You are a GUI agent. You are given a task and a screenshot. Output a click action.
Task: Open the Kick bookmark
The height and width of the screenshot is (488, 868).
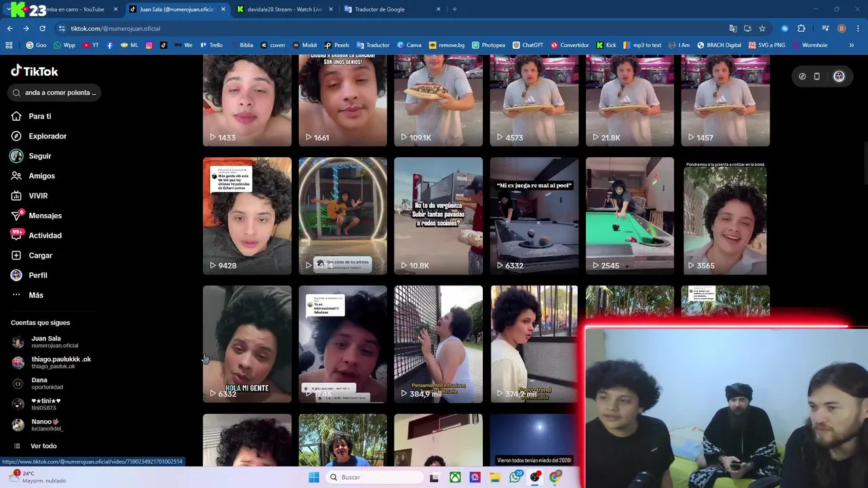(606, 45)
